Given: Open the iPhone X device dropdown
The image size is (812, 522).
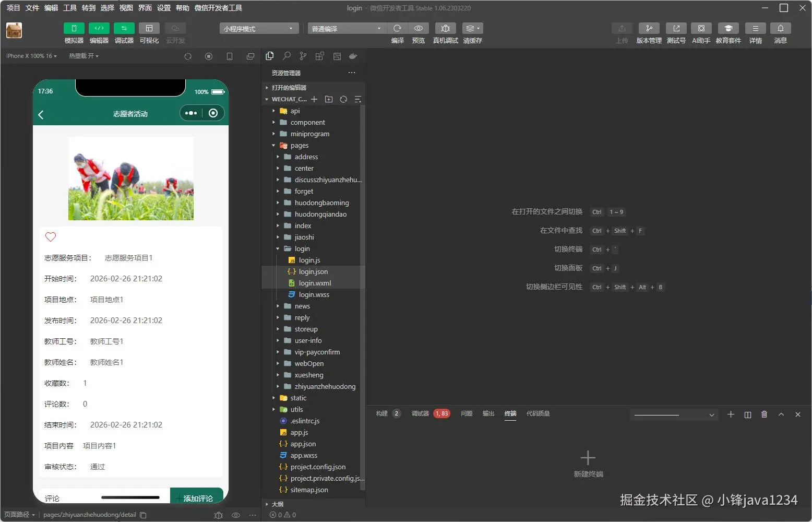Looking at the screenshot, I should click(31, 56).
